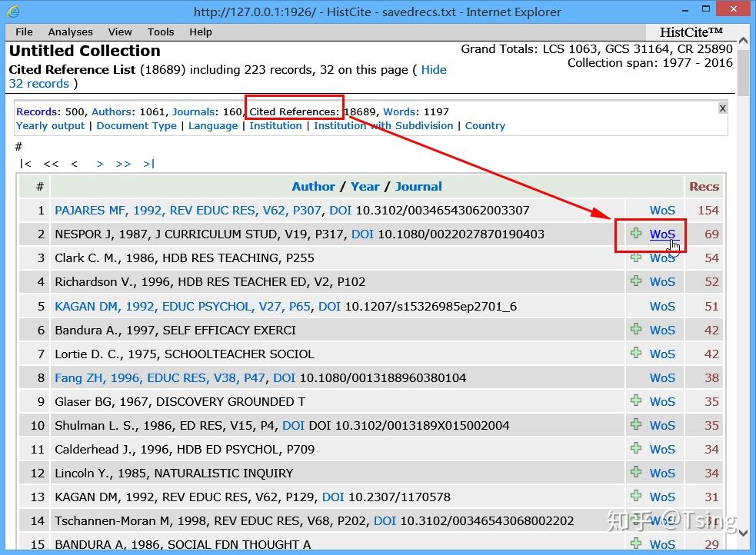This screenshot has height=555, width=756.
Task: Click the HistCite logo text
Action: tap(691, 32)
